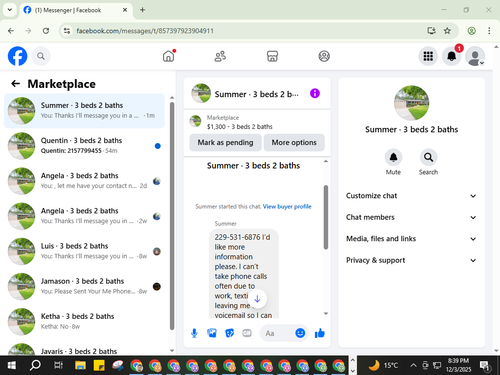This screenshot has height=375, width=500.
Task: Open the Angela conversation from 2d ago
Action: pyautogui.click(x=84, y=181)
